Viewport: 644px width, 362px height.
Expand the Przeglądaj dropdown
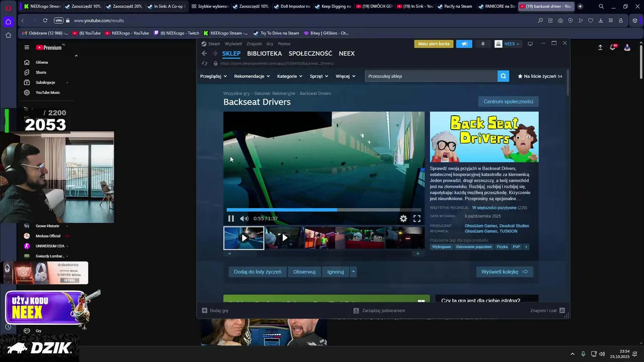tap(213, 76)
